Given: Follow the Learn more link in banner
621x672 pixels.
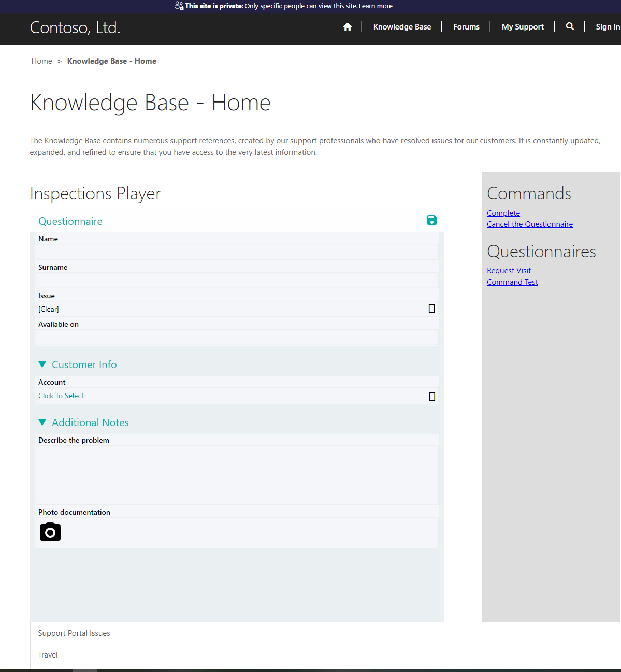Looking at the screenshot, I should [x=376, y=6].
